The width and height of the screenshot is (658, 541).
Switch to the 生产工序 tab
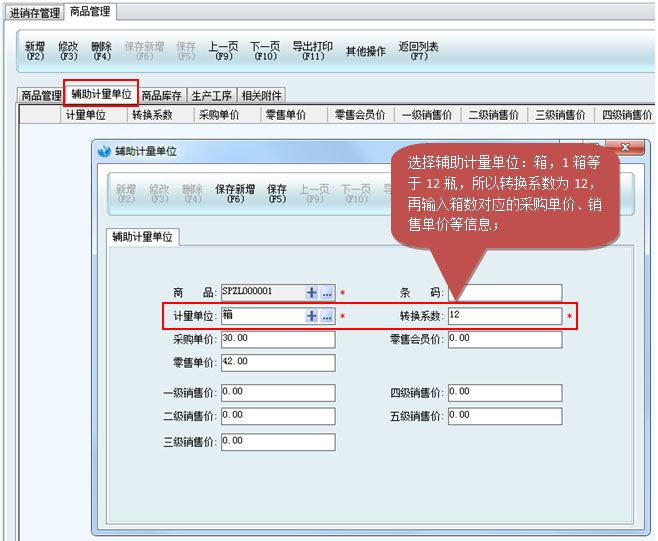[211, 96]
